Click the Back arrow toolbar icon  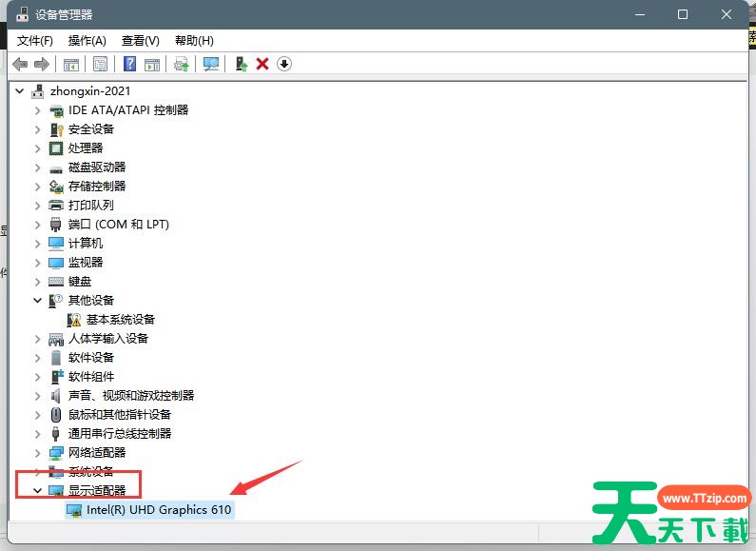(20, 64)
